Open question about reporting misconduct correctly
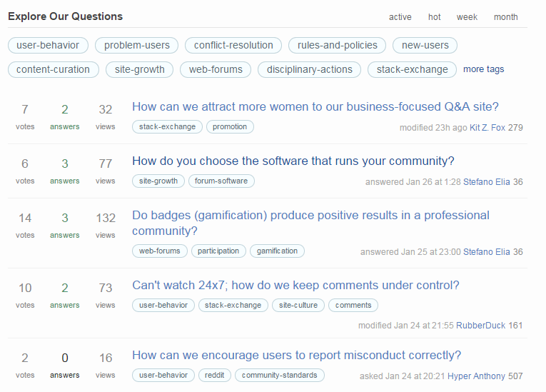Screen dimensions: 546x392 (296, 356)
